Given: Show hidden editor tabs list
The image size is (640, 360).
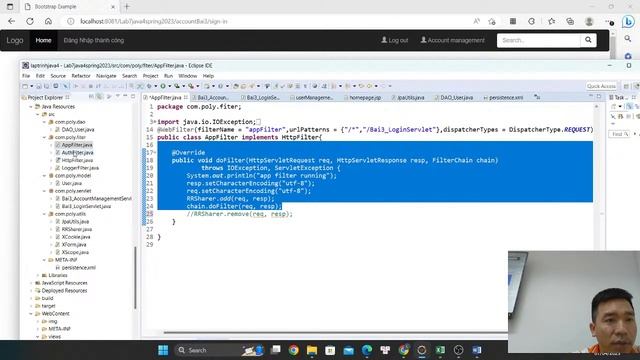Looking at the screenshot, I should coord(537,97).
